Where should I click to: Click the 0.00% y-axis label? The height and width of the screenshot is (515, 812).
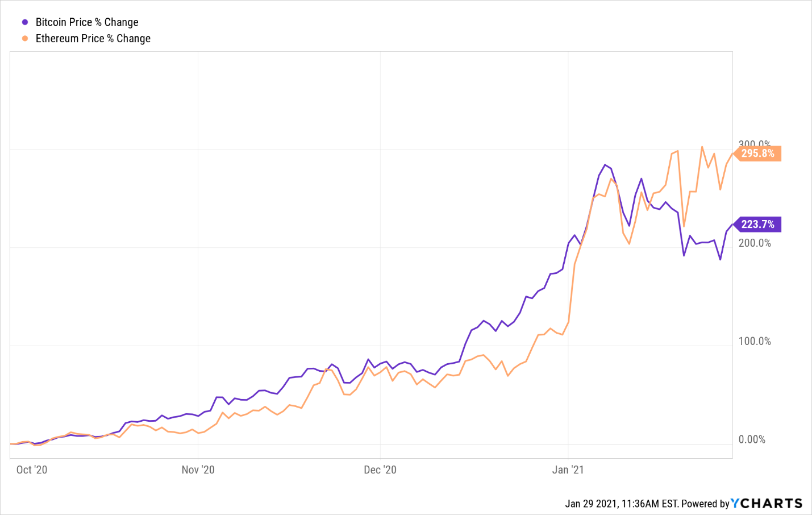tap(752, 439)
